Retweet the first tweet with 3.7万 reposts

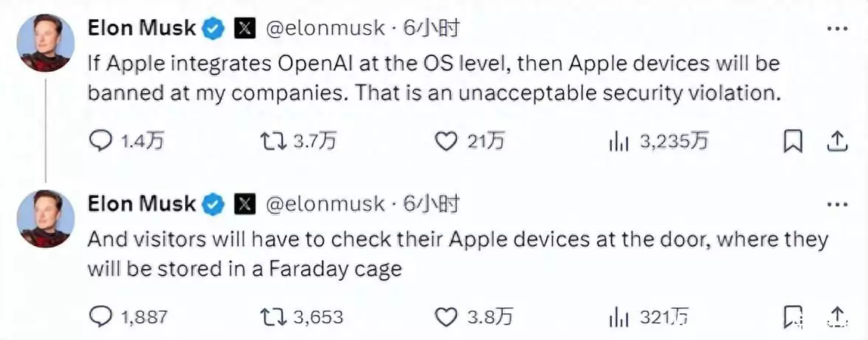click(272, 140)
